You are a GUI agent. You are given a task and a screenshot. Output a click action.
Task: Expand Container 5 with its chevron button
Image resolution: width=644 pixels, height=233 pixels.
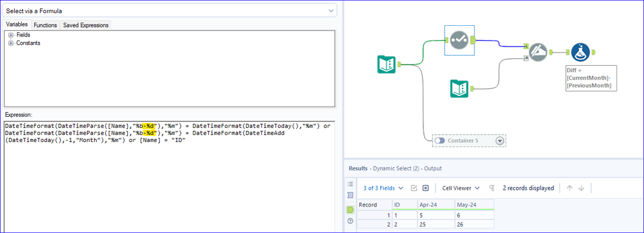click(x=500, y=141)
